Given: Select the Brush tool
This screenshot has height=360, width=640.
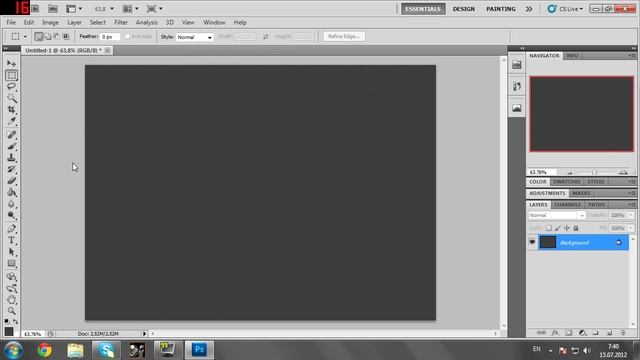Looking at the screenshot, I should pyautogui.click(x=11, y=146).
